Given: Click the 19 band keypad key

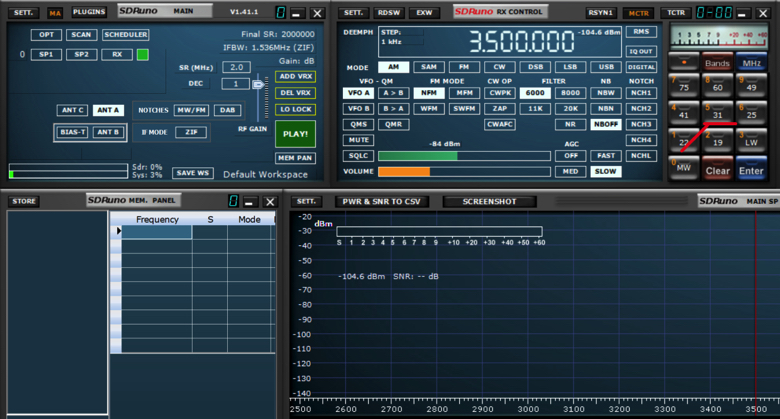Looking at the screenshot, I should coord(717,140).
